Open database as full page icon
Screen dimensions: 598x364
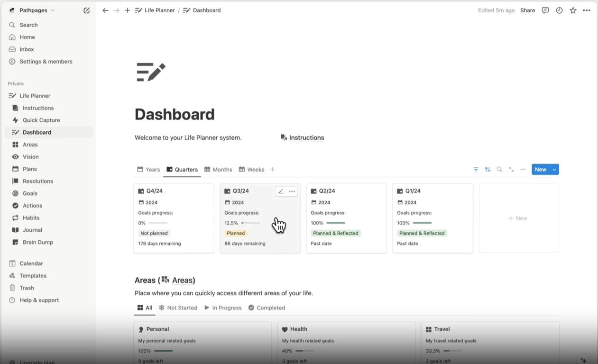pos(511,169)
